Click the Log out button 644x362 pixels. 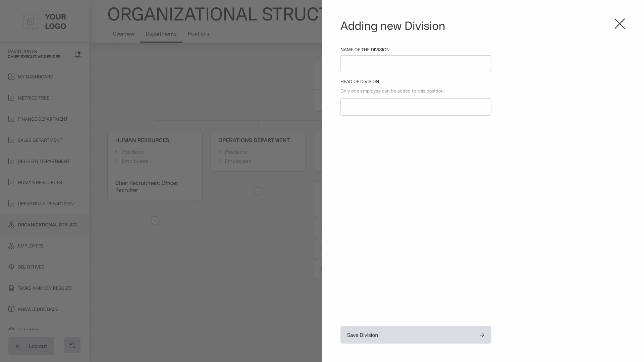click(x=31, y=346)
